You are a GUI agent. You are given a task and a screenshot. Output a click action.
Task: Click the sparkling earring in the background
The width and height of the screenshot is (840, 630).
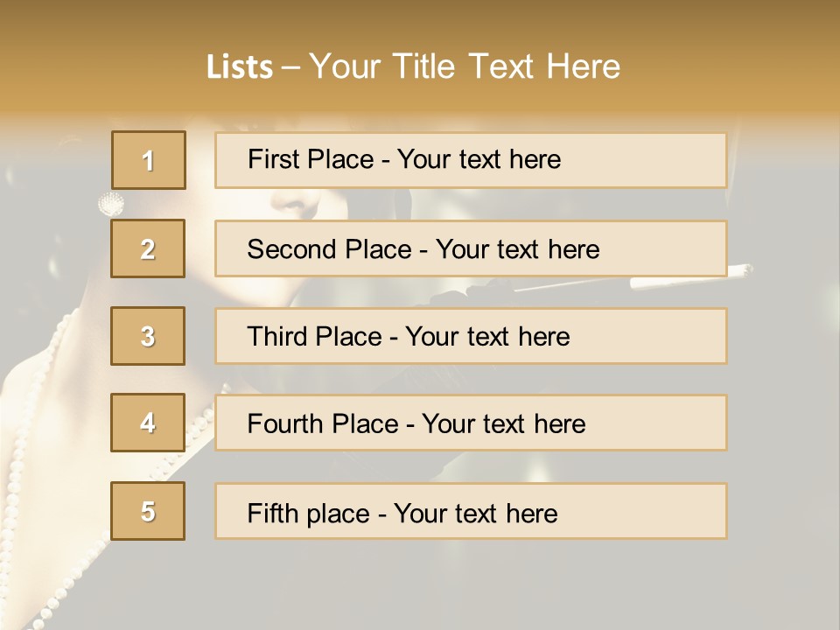[x=111, y=204]
